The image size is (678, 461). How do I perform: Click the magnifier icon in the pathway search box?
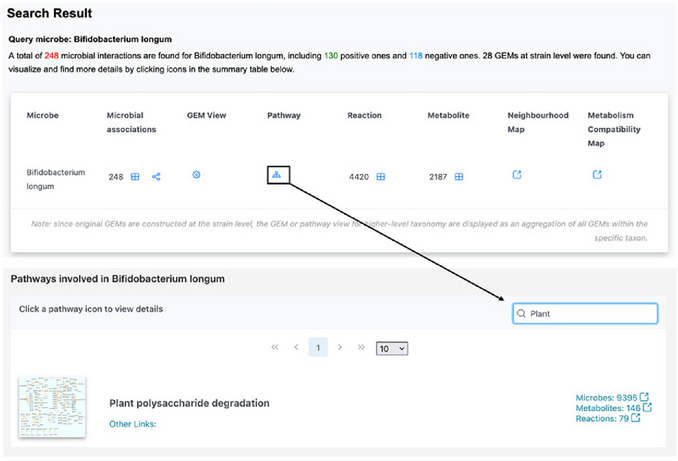click(521, 314)
